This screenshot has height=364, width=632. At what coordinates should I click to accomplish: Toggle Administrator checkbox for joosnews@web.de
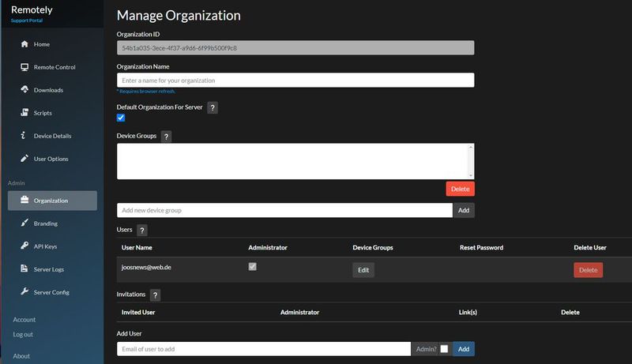tap(253, 267)
